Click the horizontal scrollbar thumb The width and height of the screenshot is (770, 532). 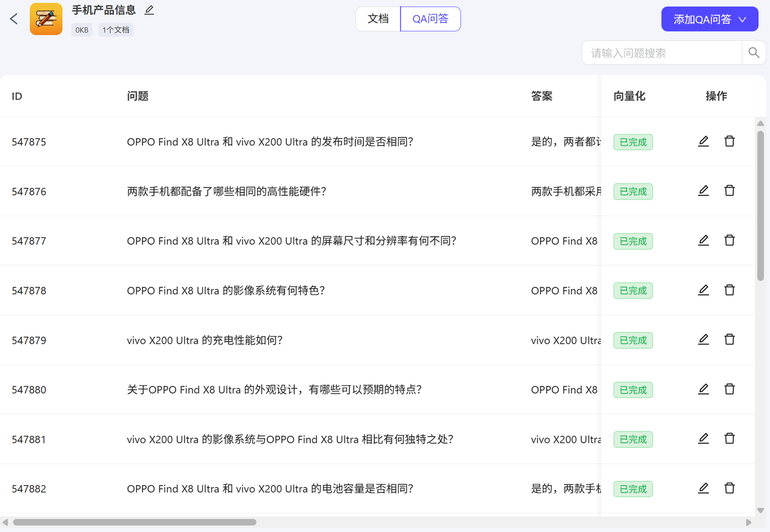coord(135,522)
